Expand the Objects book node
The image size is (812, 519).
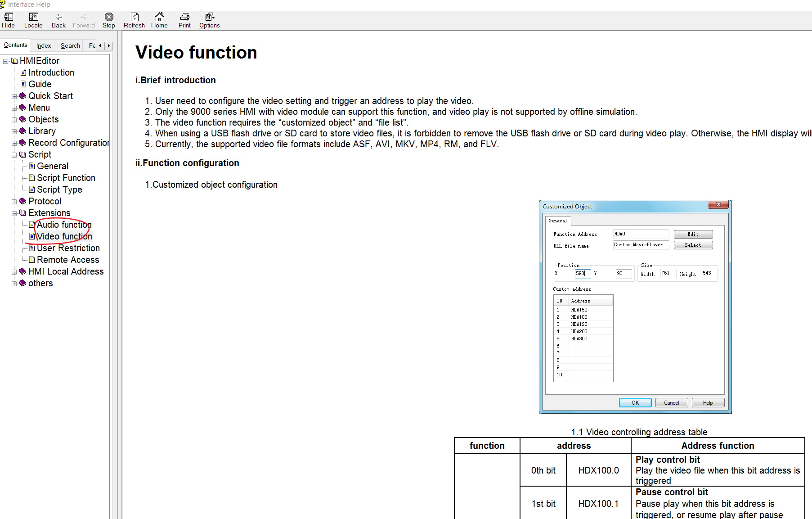(14, 120)
